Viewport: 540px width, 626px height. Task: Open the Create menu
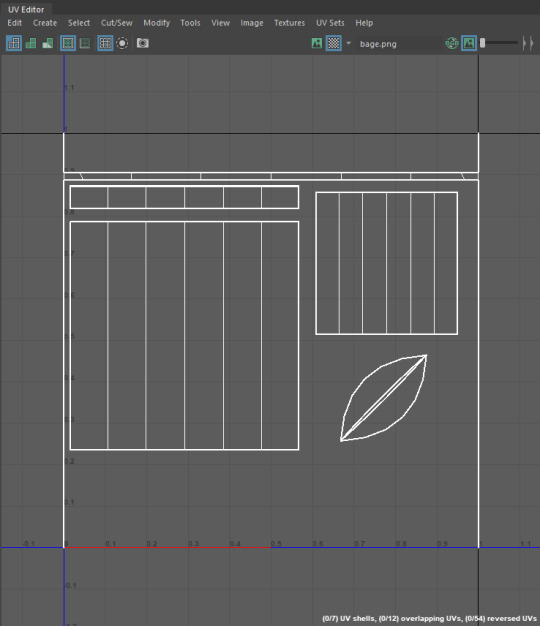click(45, 23)
